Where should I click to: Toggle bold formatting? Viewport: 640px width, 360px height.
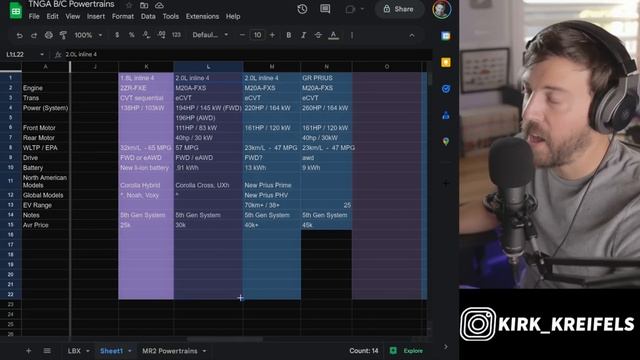tap(289, 36)
